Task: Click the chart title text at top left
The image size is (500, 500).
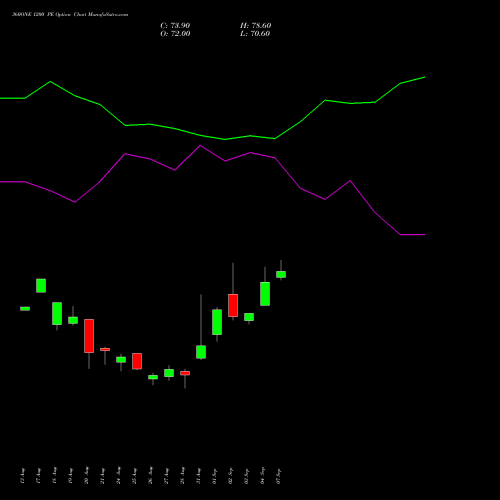Action: click(70, 15)
